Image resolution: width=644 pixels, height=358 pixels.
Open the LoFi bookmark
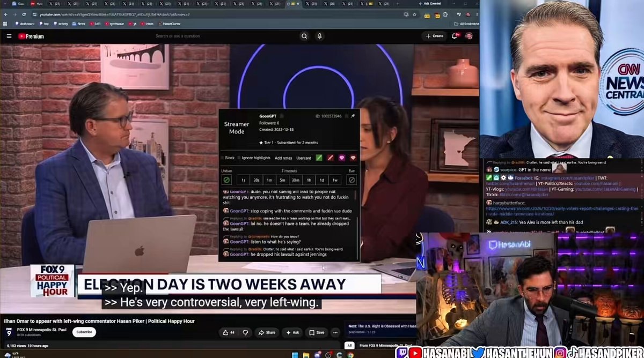tap(94, 24)
